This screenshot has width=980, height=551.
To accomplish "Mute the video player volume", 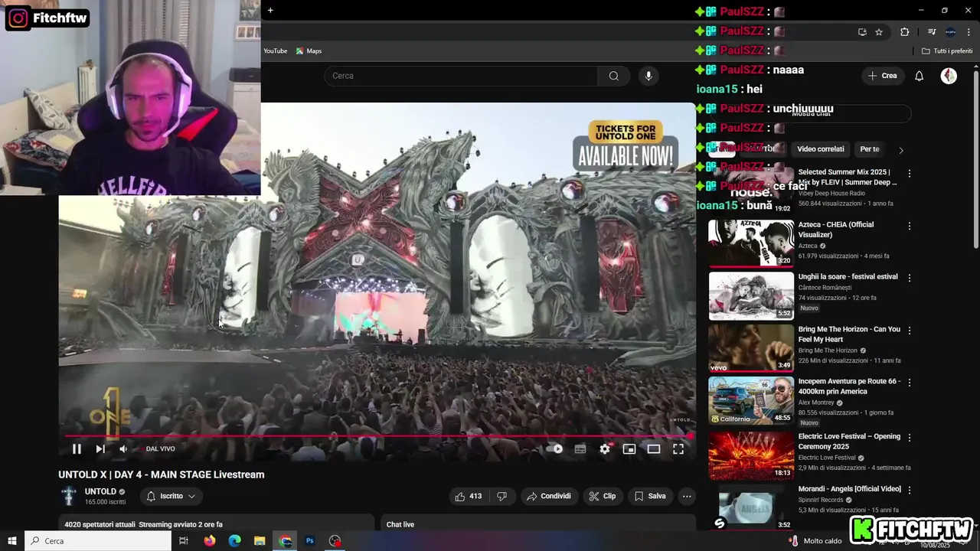I will tap(123, 449).
